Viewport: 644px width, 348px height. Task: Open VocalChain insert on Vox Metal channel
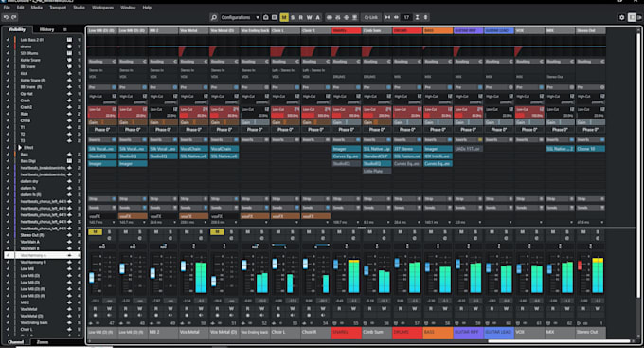tap(193, 149)
